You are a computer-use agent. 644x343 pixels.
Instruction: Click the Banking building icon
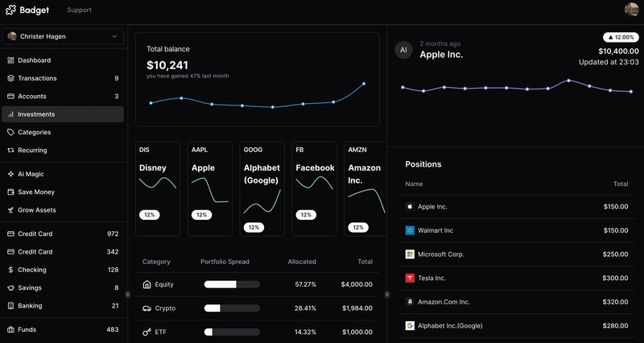click(10, 306)
